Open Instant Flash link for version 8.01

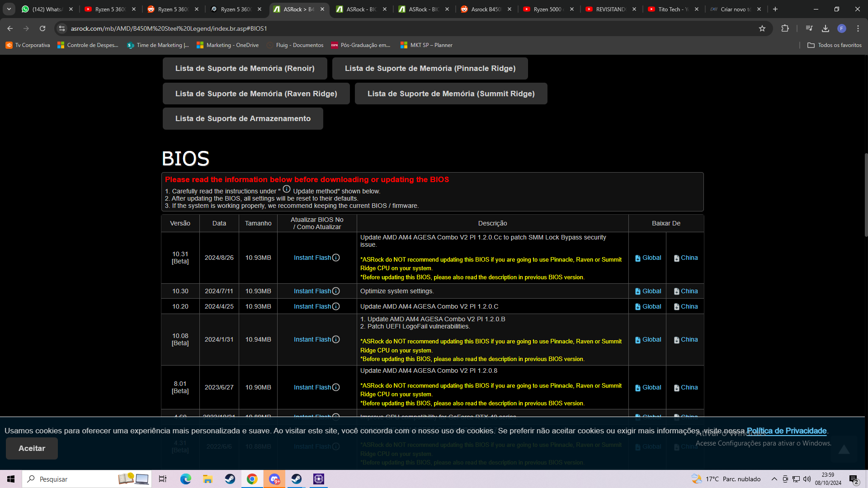(312, 387)
